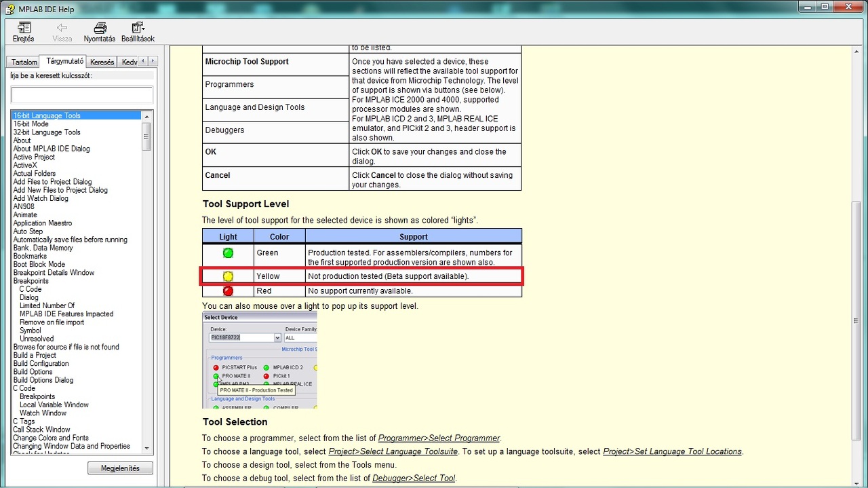Select 'Active Project' index entry
Image resolution: width=868 pixels, height=488 pixels.
coord(34,157)
